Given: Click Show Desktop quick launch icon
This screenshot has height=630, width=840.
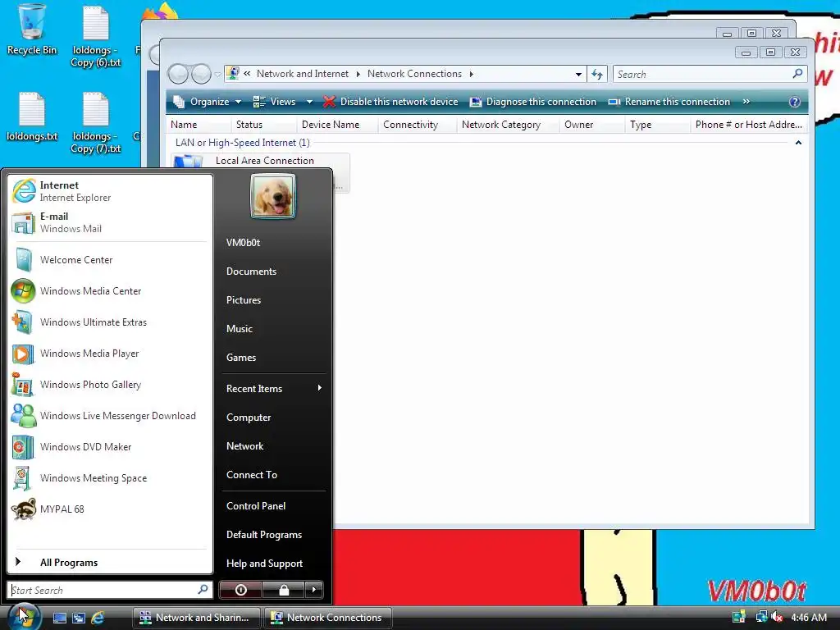Looking at the screenshot, I should point(59,618).
